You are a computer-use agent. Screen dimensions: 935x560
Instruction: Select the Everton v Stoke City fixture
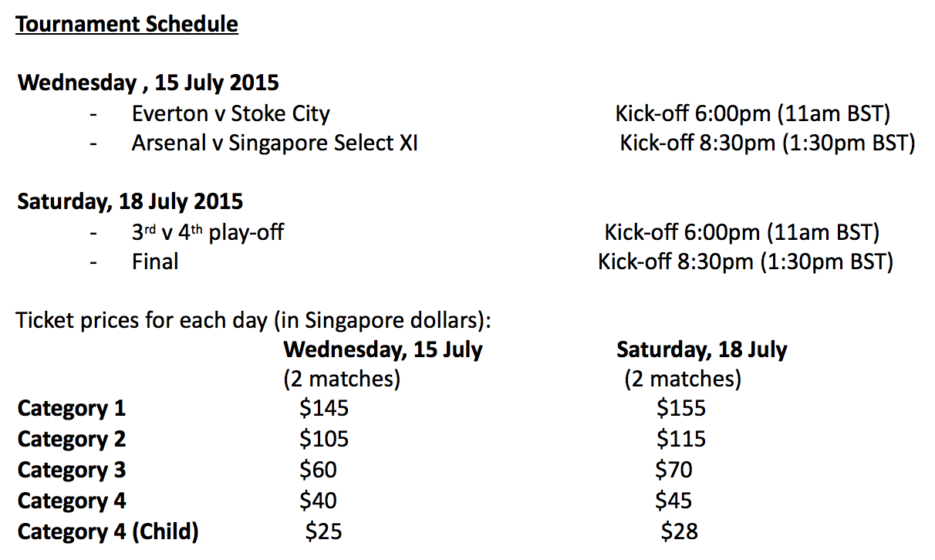[231, 114]
